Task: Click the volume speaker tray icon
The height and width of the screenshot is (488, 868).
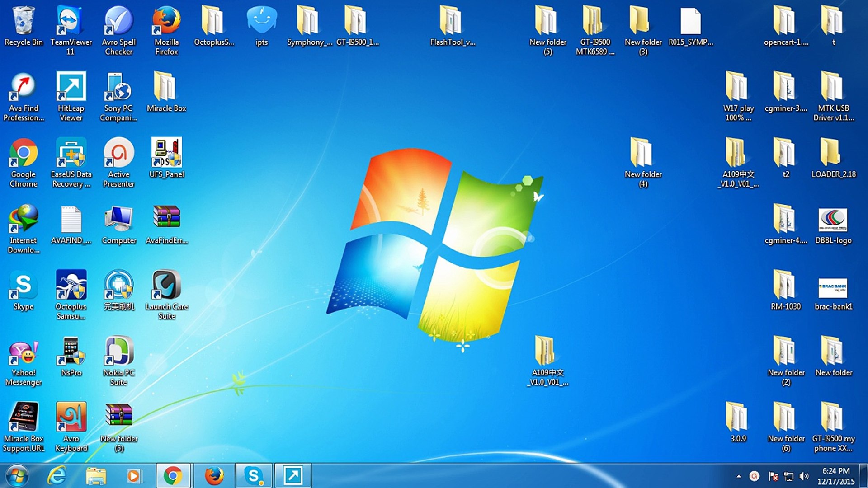Action: click(x=803, y=476)
